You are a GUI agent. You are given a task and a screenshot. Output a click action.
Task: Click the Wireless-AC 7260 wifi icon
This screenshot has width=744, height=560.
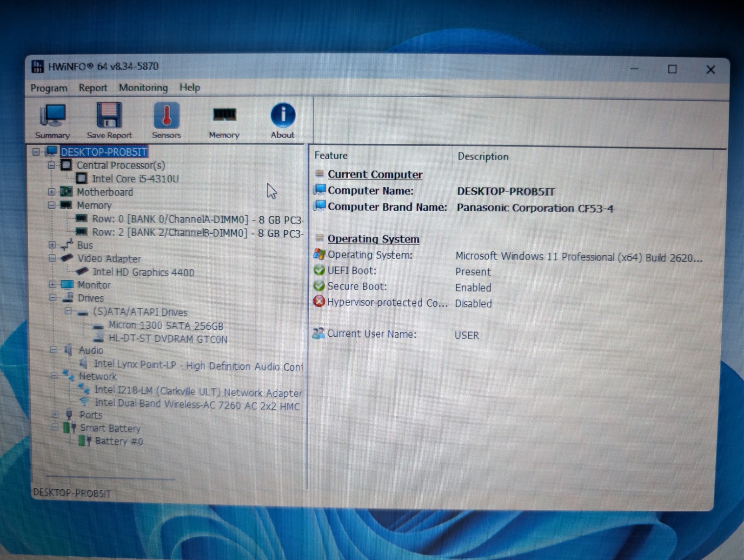84,402
